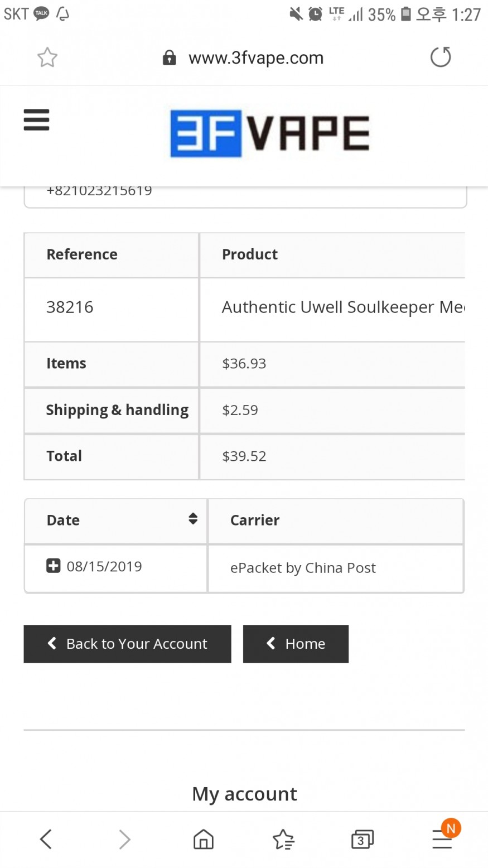Tap the browser back arrow

46,839
